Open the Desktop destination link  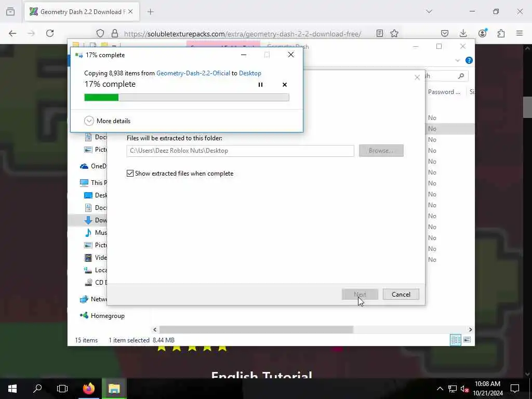[250, 73]
